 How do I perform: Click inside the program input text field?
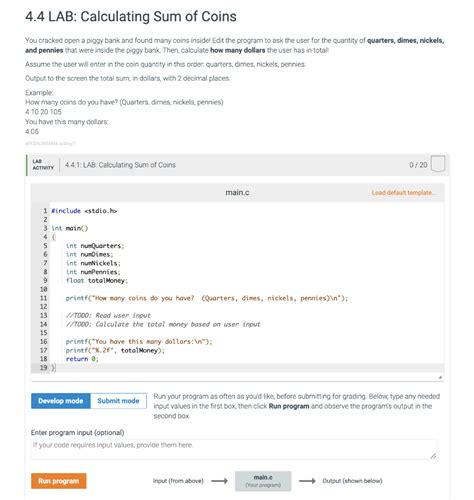pyautogui.click(x=234, y=449)
